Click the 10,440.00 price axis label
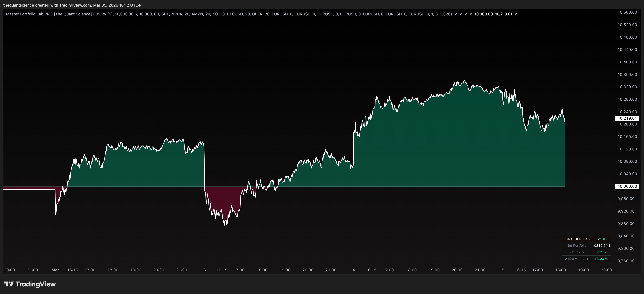Viewport: 644px width, 294px height. click(627, 50)
